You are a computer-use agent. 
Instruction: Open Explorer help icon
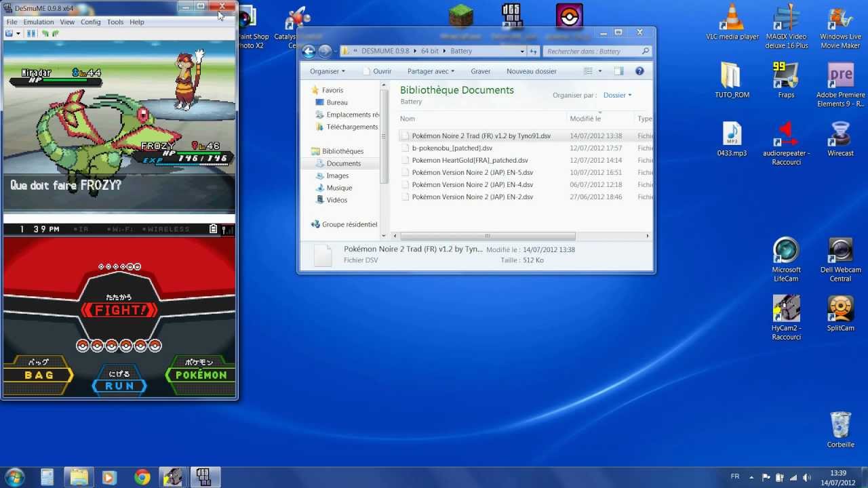click(639, 71)
